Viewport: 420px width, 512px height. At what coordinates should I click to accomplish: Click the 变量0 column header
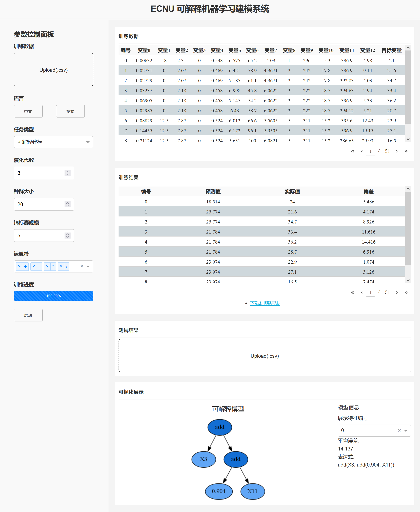click(144, 50)
